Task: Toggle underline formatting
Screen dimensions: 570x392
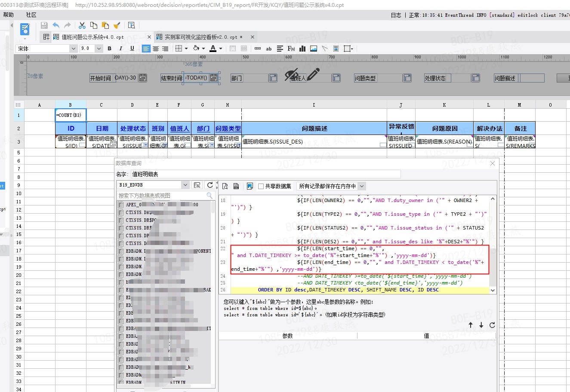Action: click(x=132, y=49)
